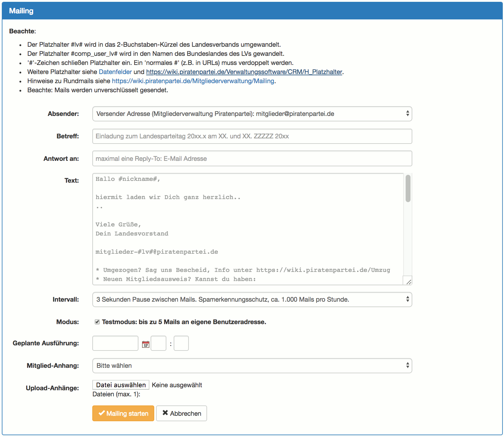Expand the Intervall pause dropdown
This screenshot has height=437, width=504.
coord(252,300)
